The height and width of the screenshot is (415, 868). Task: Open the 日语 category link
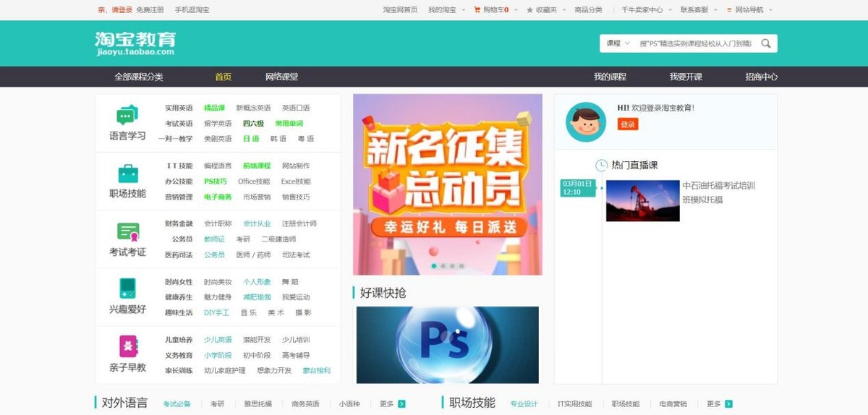click(x=251, y=139)
